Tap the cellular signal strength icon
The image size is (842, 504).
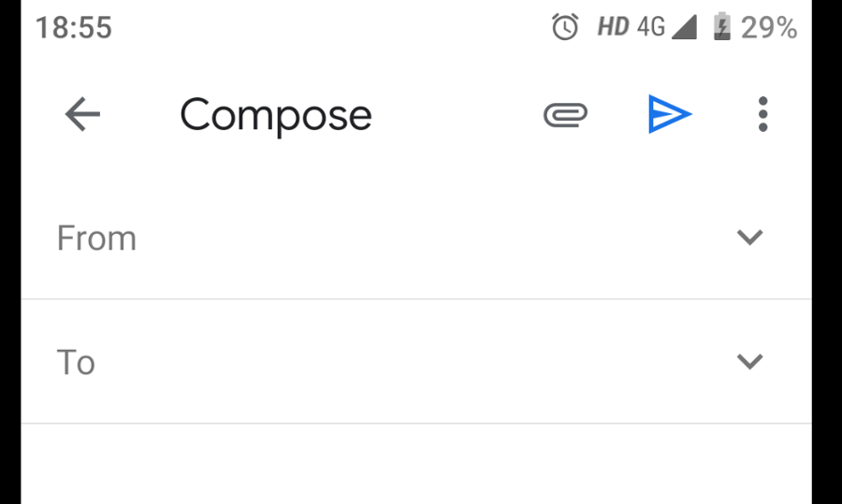pos(684,27)
